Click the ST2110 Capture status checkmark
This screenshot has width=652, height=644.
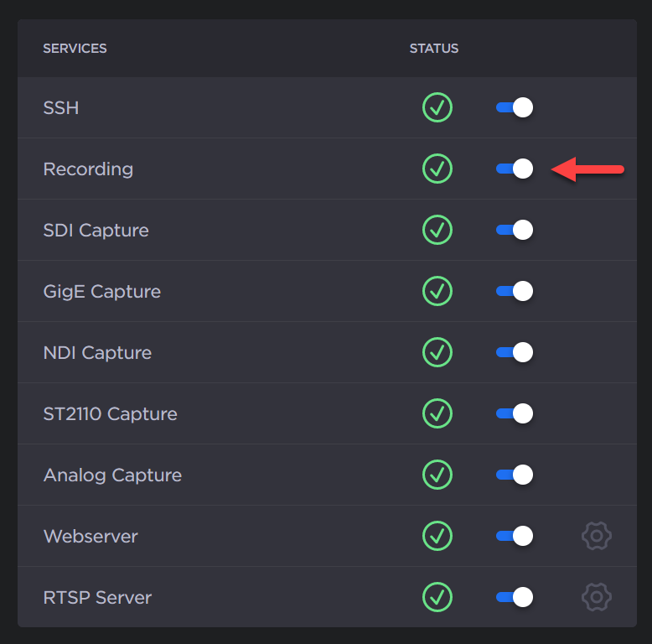point(437,413)
